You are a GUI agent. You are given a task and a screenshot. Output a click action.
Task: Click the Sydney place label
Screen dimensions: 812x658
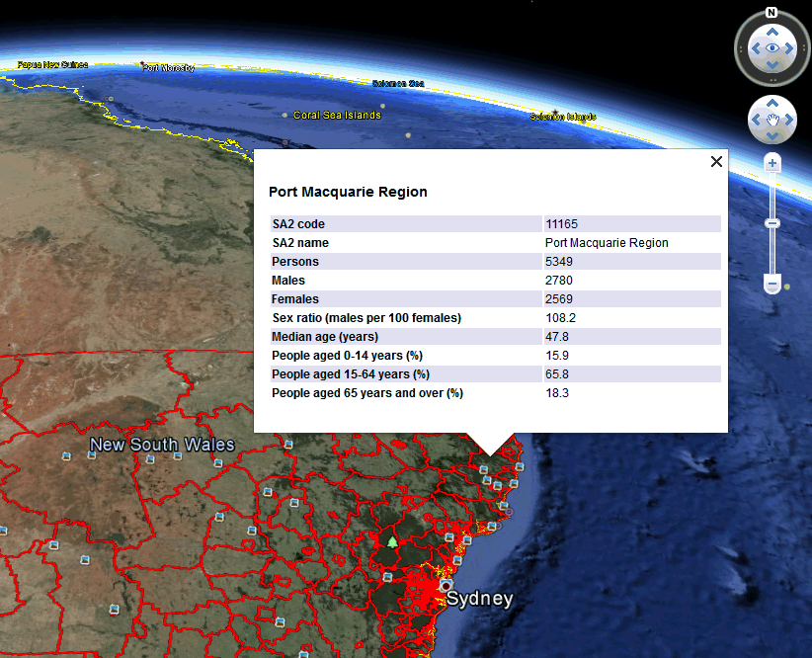pos(478,599)
